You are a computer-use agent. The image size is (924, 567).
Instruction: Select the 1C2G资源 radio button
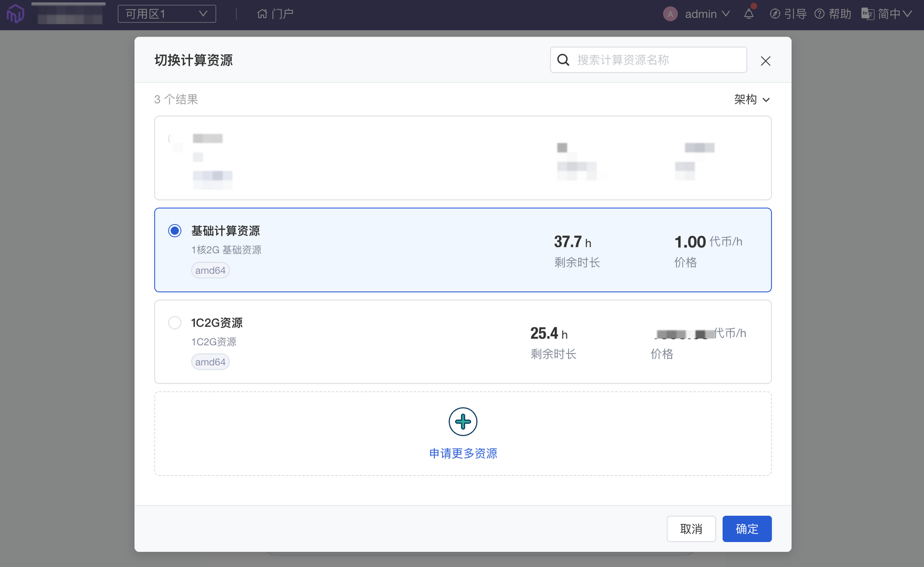click(x=175, y=323)
